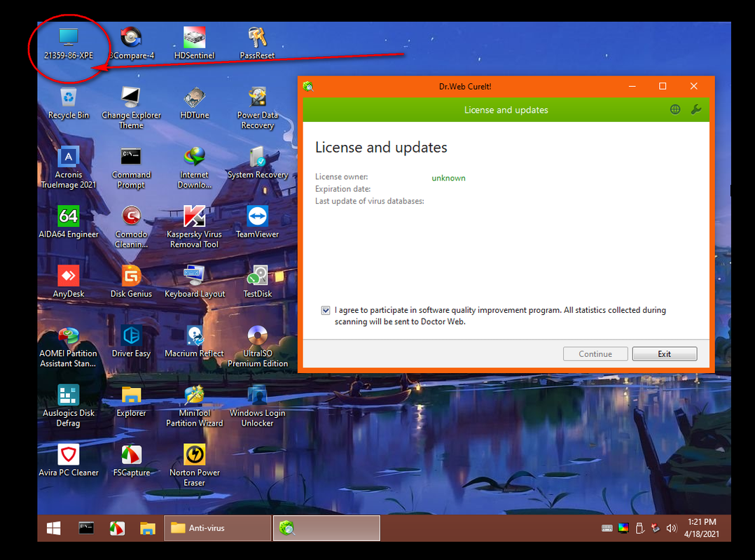Open Auslogics Disk Defrag
755x560 pixels.
coord(69,406)
